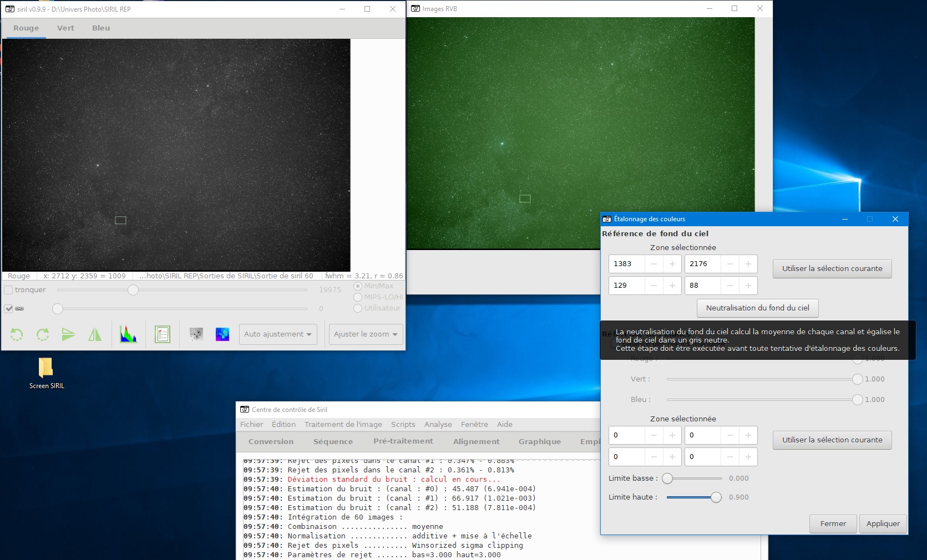Select the MIPS-LO/HI radio button
This screenshot has width=927, height=560.
[358, 297]
